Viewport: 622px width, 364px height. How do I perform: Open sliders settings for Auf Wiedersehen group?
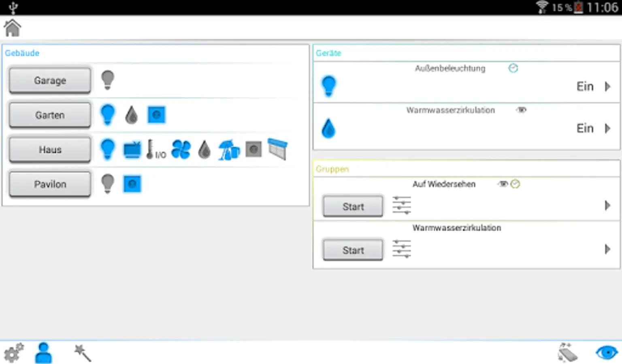(402, 205)
